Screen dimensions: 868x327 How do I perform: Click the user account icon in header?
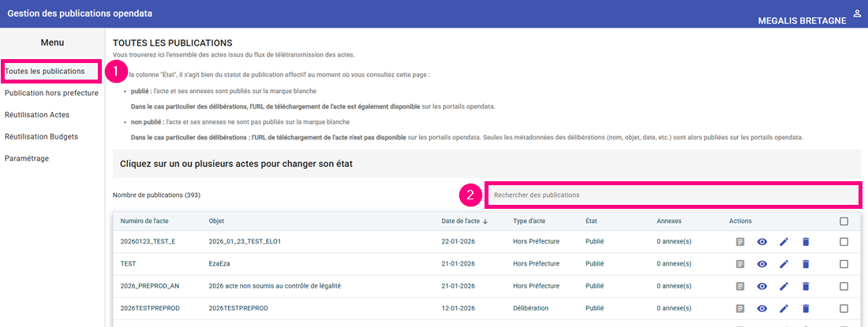[x=857, y=13]
